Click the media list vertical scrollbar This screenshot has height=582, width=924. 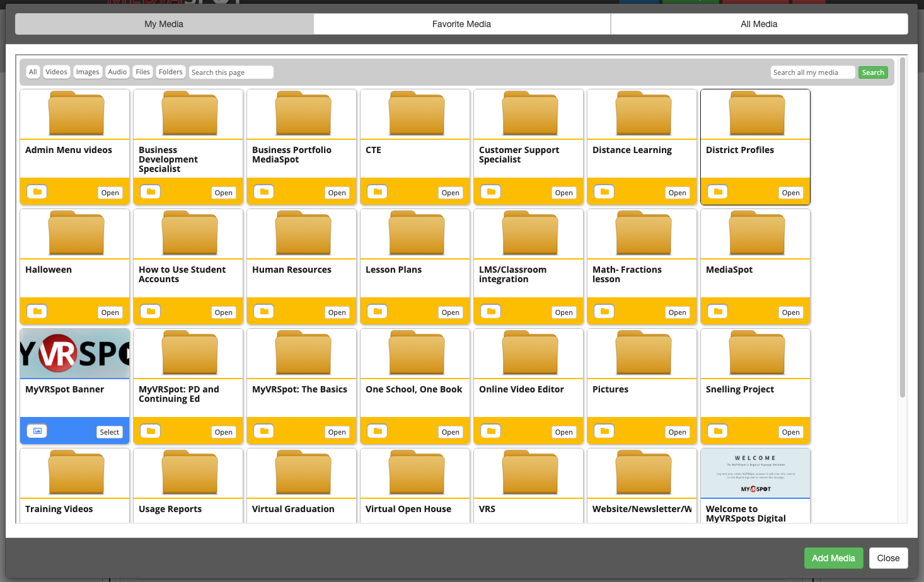pos(903,227)
